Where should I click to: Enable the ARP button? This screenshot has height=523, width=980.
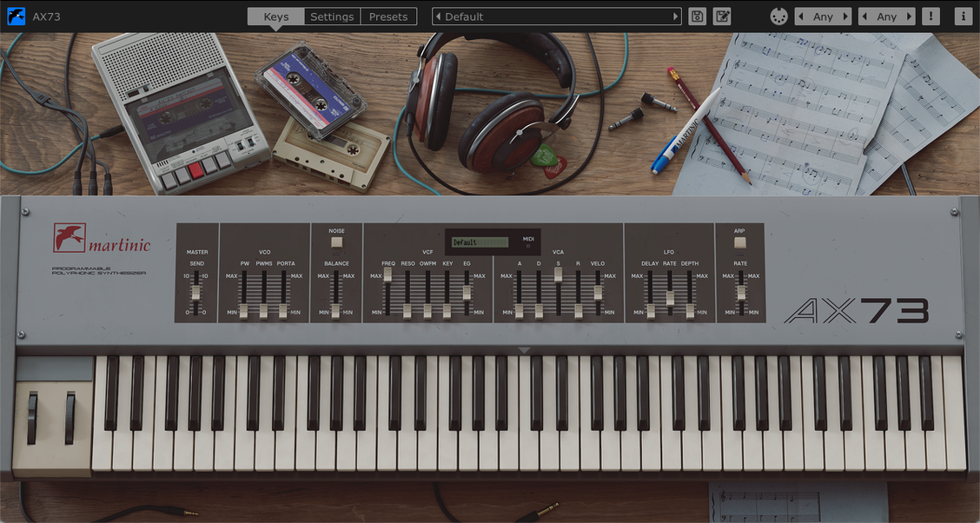[740, 243]
